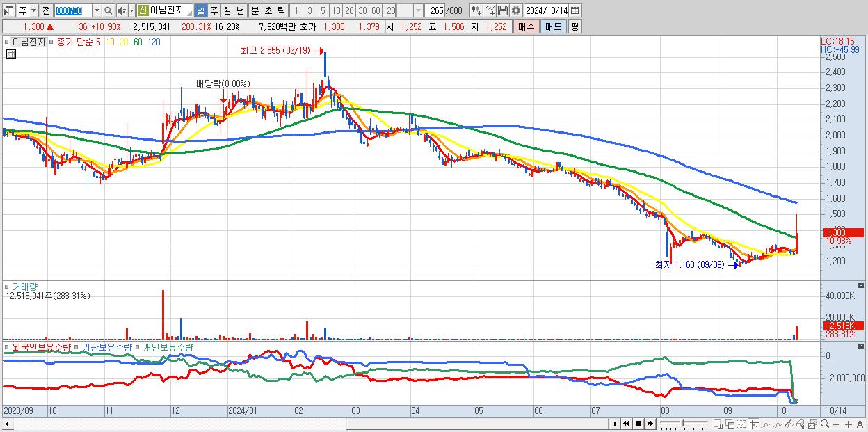Click the trend line analysis icon
This screenshot has height=432, width=868.
click(x=766, y=424)
